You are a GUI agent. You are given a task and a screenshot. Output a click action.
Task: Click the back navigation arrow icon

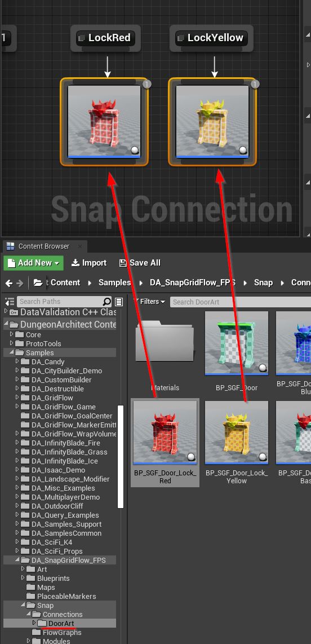click(9, 283)
